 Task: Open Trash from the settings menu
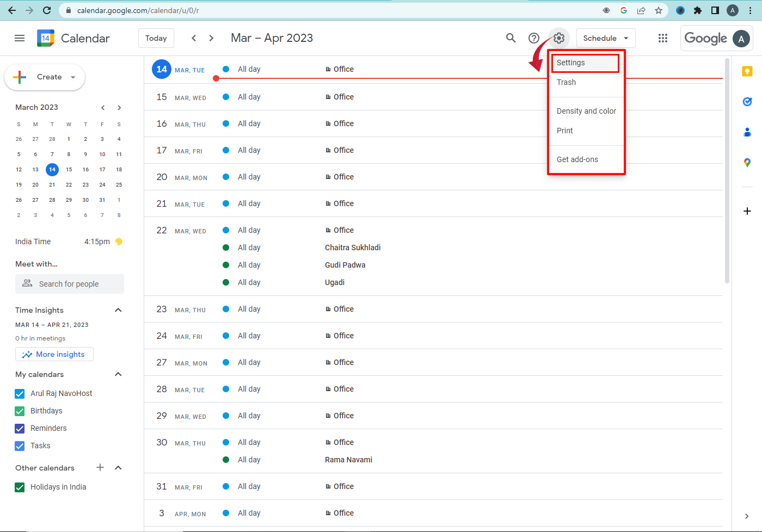click(x=566, y=82)
